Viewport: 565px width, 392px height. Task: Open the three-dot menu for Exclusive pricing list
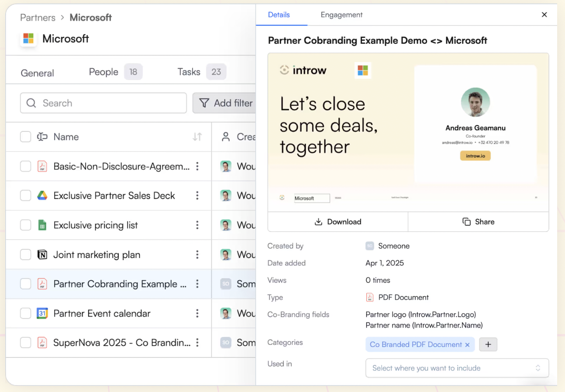point(197,225)
